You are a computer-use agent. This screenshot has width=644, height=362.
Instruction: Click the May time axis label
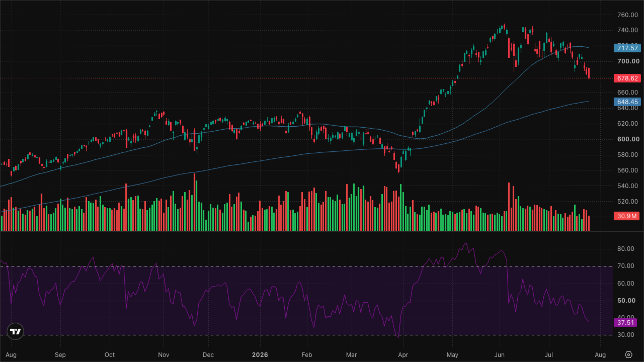[452, 355]
